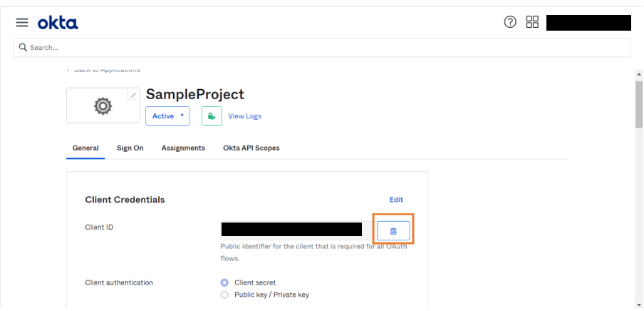Viewport: 644px width, 311px height.
Task: Open the account user menu
Action: 588,22
